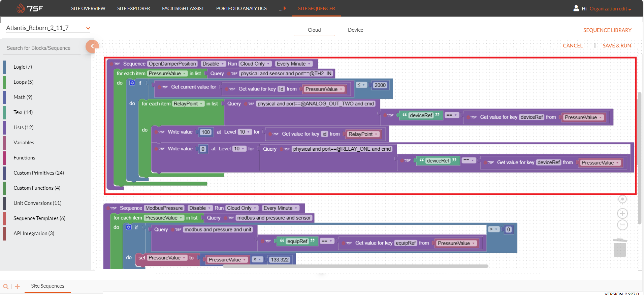The height and width of the screenshot is (295, 644).
Task: Open the gear settings on the OpenDamperPosition if block
Action: [132, 83]
